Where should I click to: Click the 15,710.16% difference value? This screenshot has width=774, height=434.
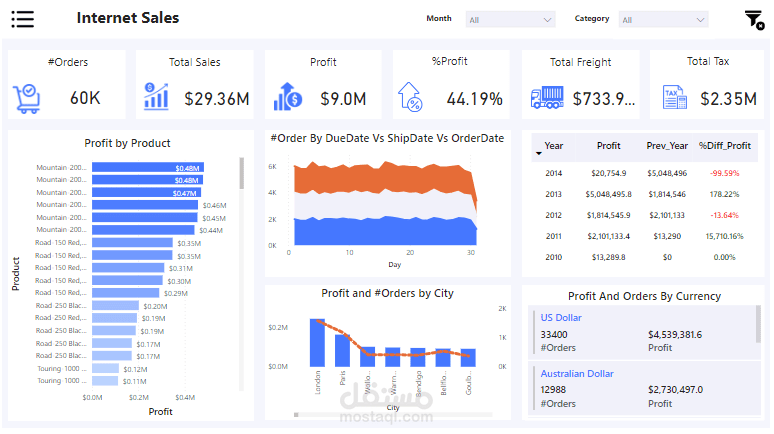724,236
